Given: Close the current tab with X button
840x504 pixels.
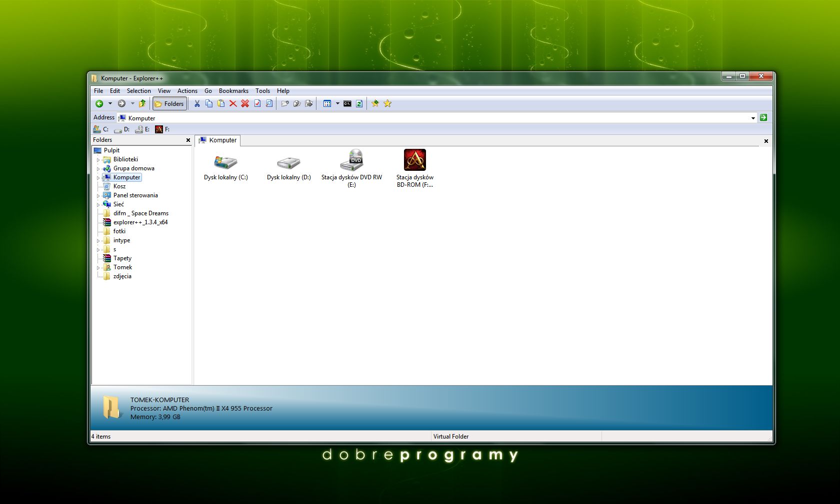Looking at the screenshot, I should point(766,141).
